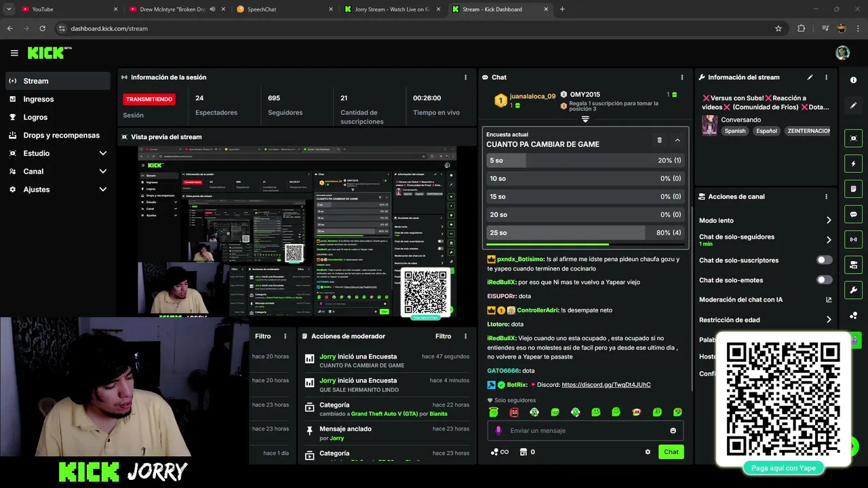Open Chat panel three-dot options
The height and width of the screenshot is (488, 868).
pos(682,77)
